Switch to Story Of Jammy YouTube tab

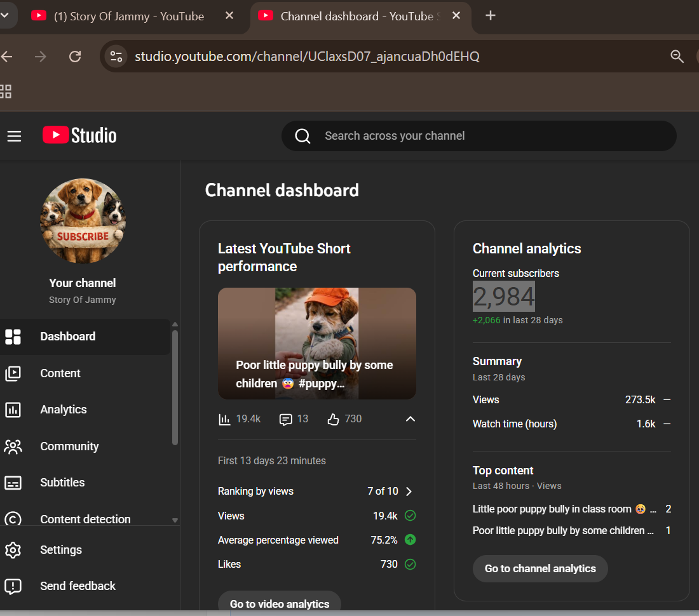(130, 17)
